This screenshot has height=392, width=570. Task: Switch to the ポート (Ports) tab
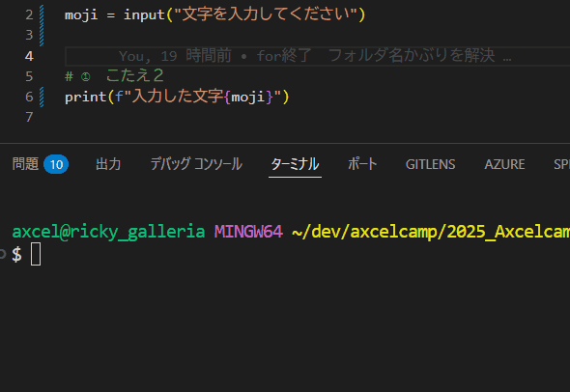click(362, 164)
